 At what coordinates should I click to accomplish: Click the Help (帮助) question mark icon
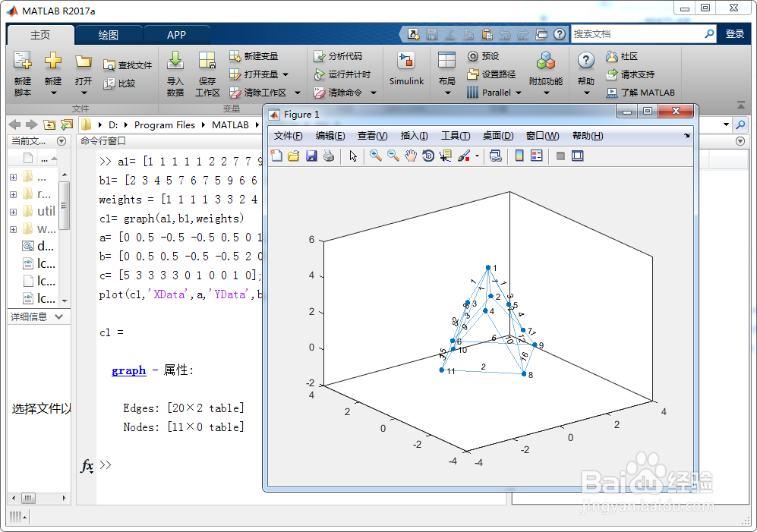585,61
